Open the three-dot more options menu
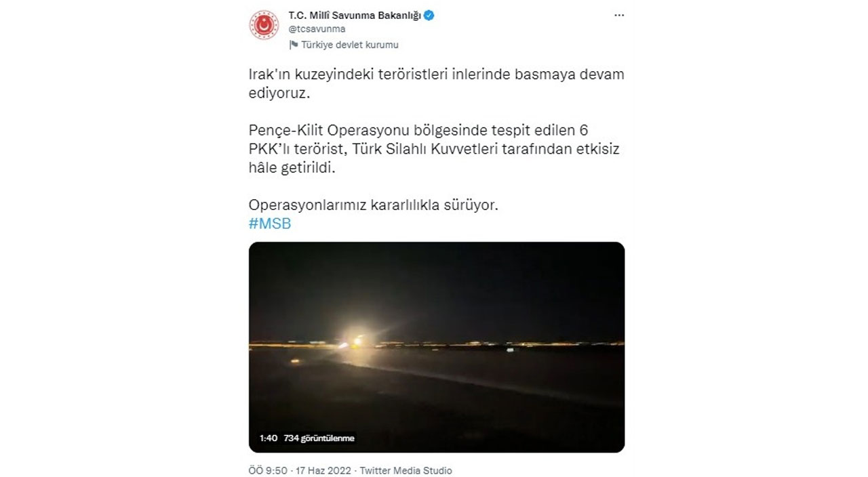This screenshot has height=477, width=868. coord(618,15)
